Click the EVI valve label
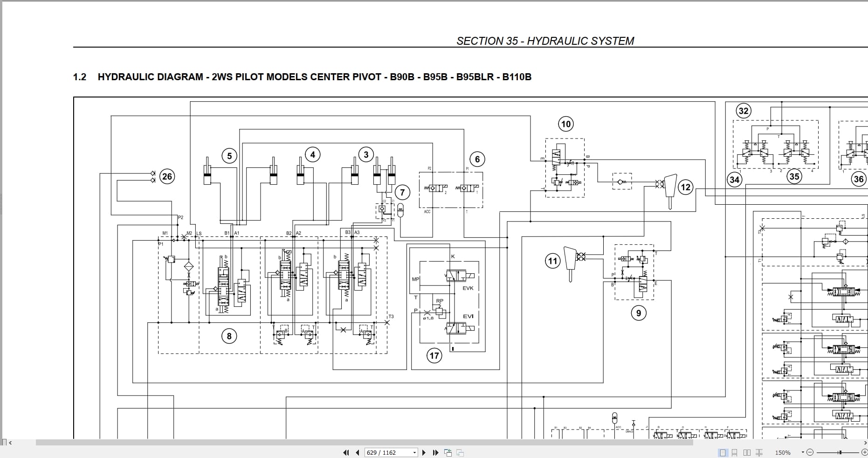The image size is (868, 458). tap(468, 316)
